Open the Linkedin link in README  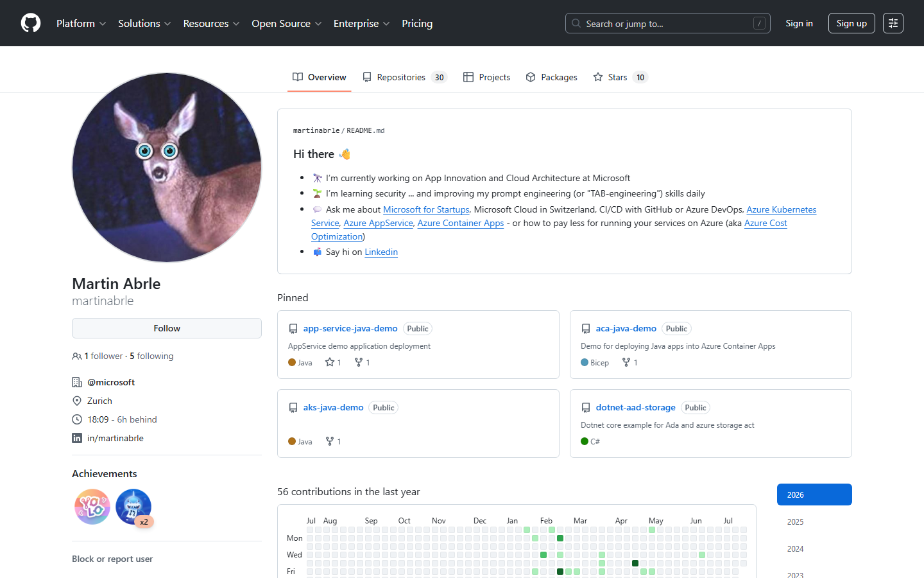coord(381,252)
